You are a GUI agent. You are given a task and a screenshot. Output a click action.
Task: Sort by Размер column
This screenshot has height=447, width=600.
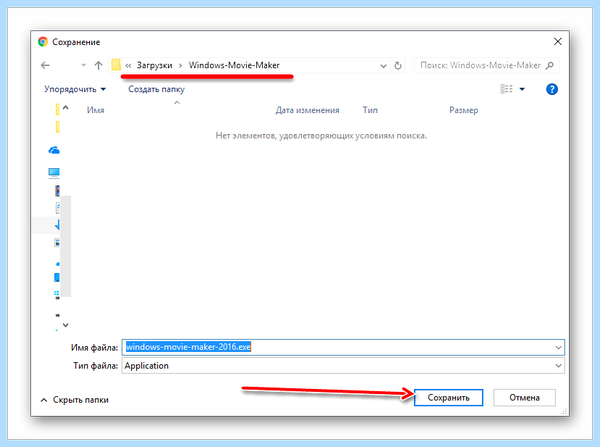(464, 110)
